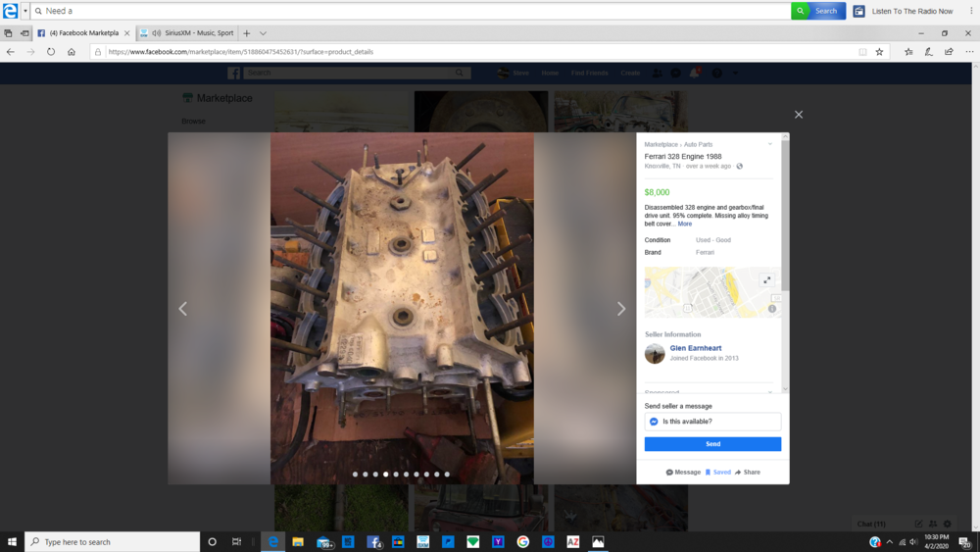Expand description with More link
980x552 pixels.
[x=684, y=225]
